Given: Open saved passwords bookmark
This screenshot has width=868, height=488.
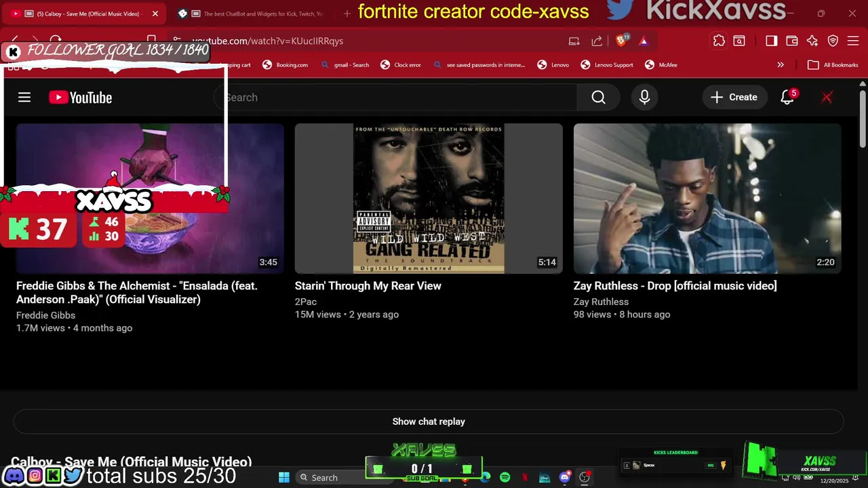Looking at the screenshot, I should [479, 65].
